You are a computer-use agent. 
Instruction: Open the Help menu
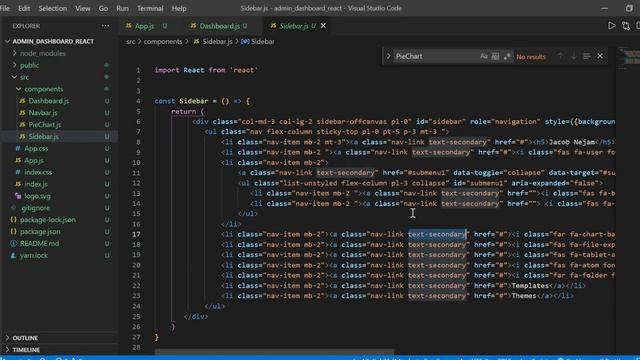point(179,8)
